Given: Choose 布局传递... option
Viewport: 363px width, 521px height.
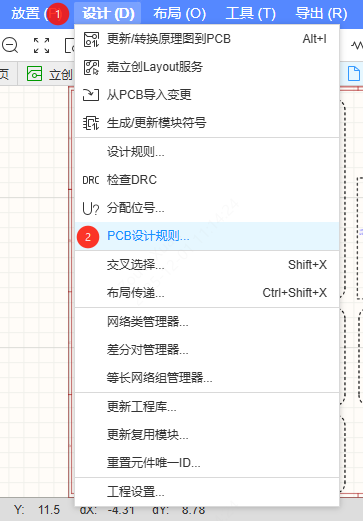Looking at the screenshot, I should 207,293.
